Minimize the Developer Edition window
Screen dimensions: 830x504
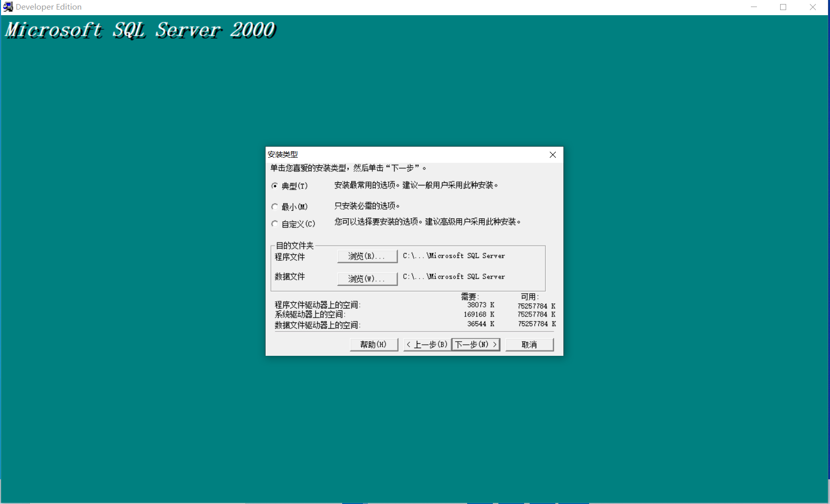coord(754,7)
